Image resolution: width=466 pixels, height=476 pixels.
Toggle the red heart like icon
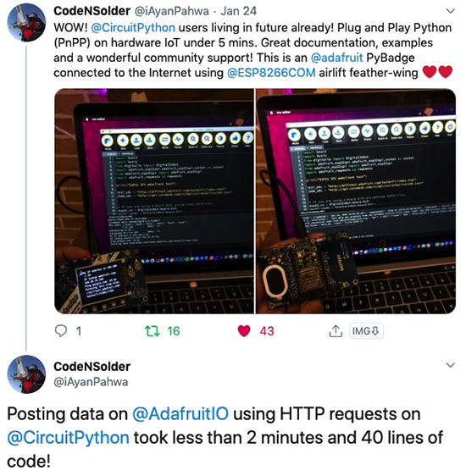(x=244, y=331)
